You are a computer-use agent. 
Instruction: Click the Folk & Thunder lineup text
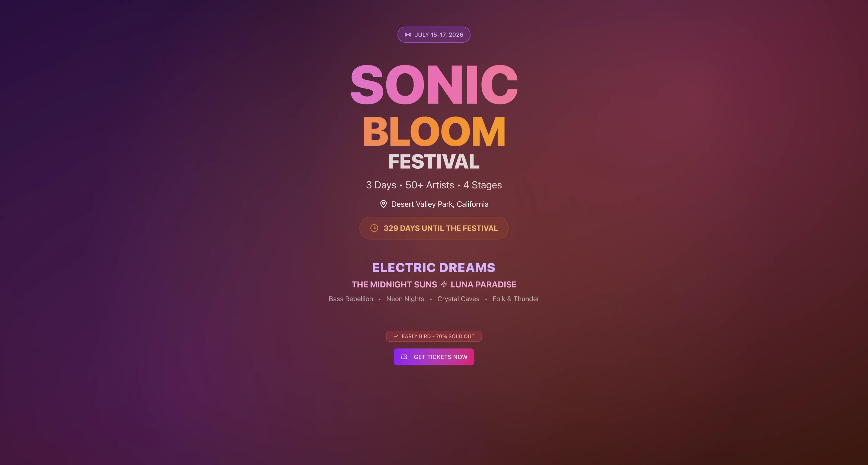click(x=516, y=299)
